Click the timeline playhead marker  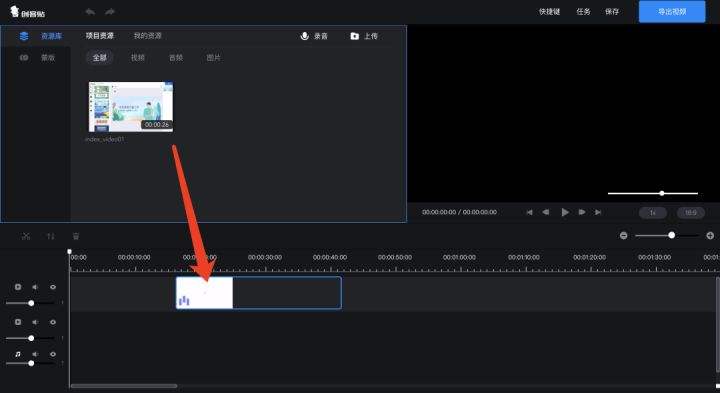[x=69, y=252]
